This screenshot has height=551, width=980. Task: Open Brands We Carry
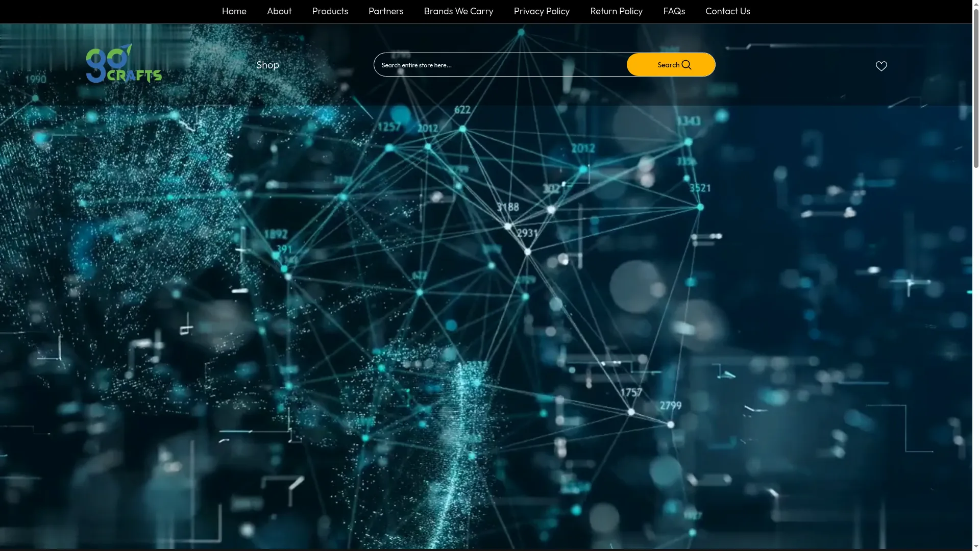click(x=458, y=11)
